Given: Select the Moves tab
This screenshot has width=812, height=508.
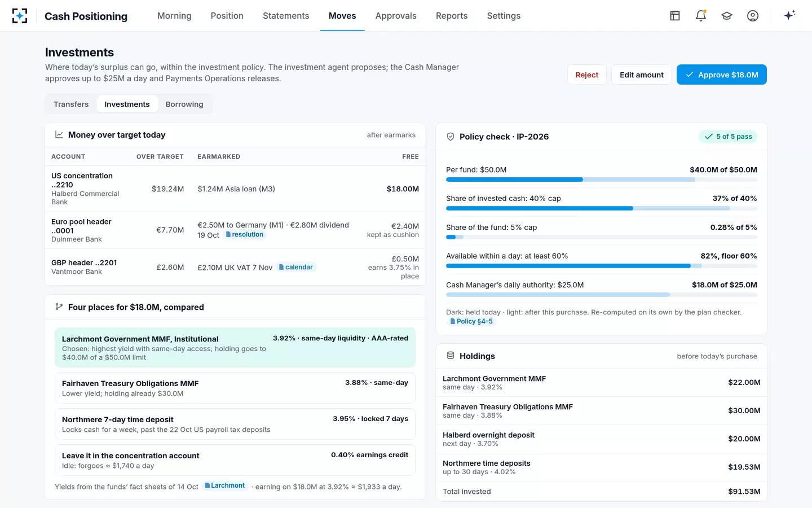Looking at the screenshot, I should pyautogui.click(x=342, y=16).
